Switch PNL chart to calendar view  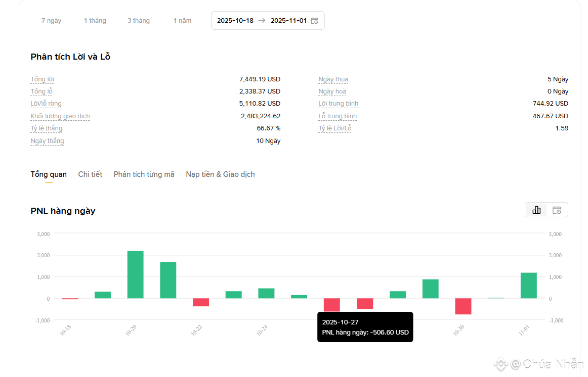coord(557,210)
